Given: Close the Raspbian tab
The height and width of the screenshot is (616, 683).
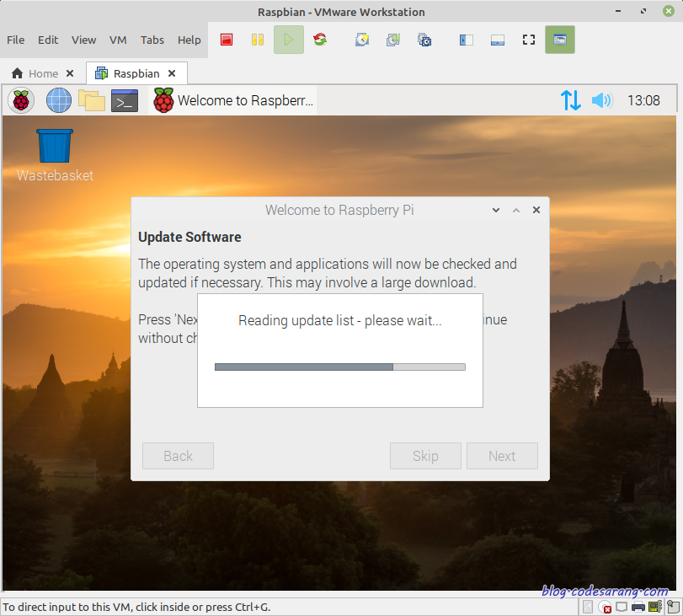Looking at the screenshot, I should tap(172, 73).
